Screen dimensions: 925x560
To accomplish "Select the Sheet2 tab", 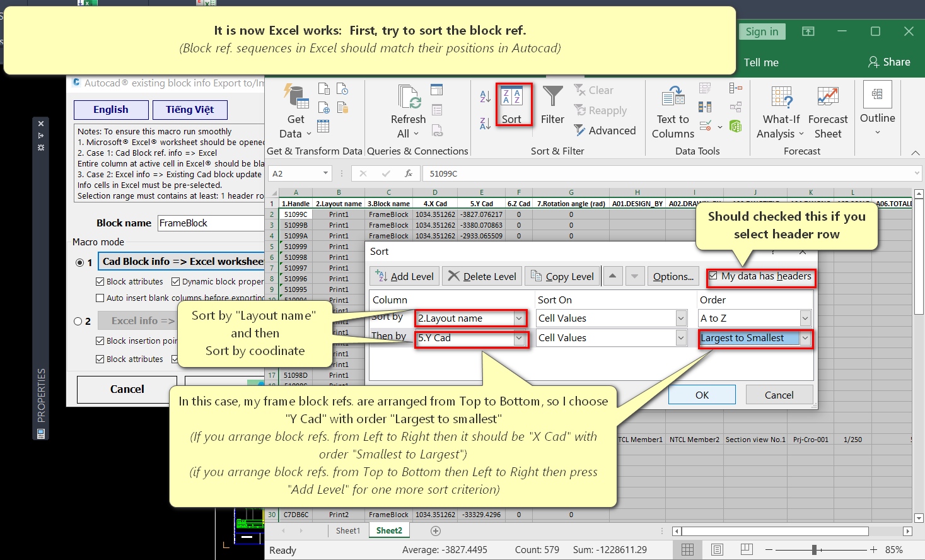I will pyautogui.click(x=389, y=531).
